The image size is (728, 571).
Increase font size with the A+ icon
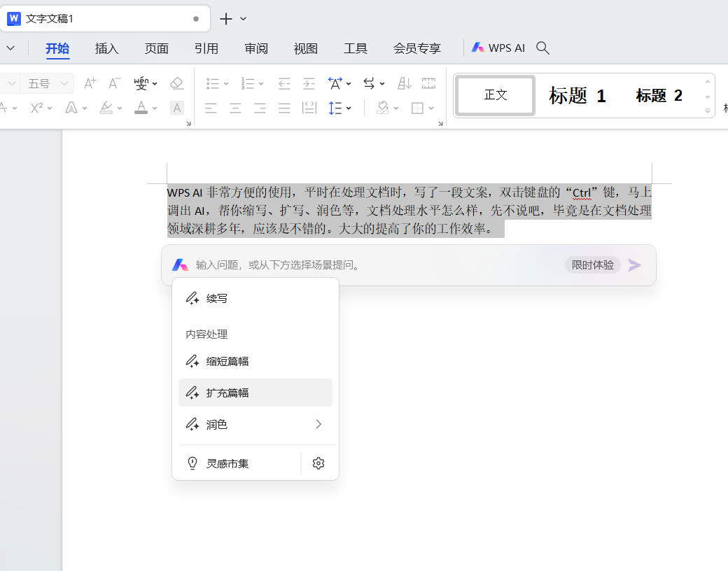[x=90, y=84]
